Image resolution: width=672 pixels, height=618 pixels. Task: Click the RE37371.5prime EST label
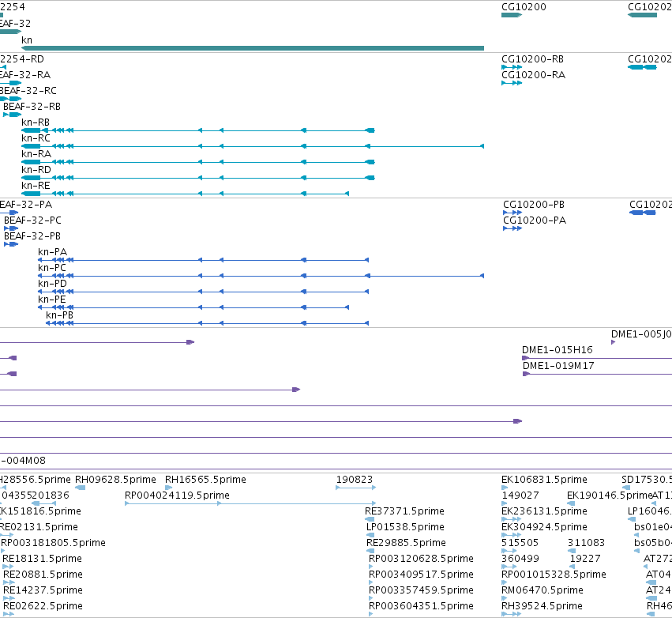404,511
